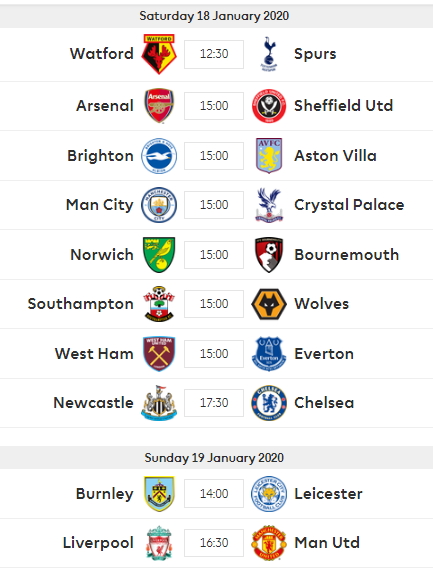Click the Man City club badge
This screenshot has height=571, width=433.
tap(159, 205)
